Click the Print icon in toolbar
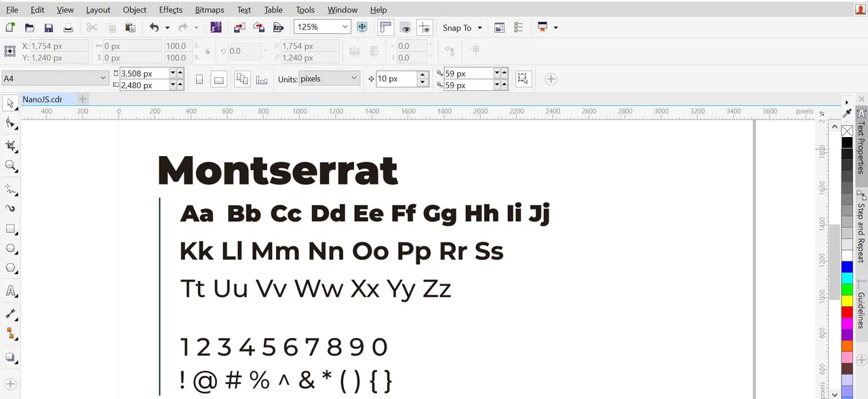Screen dimensions: 868x399 (x=68, y=28)
